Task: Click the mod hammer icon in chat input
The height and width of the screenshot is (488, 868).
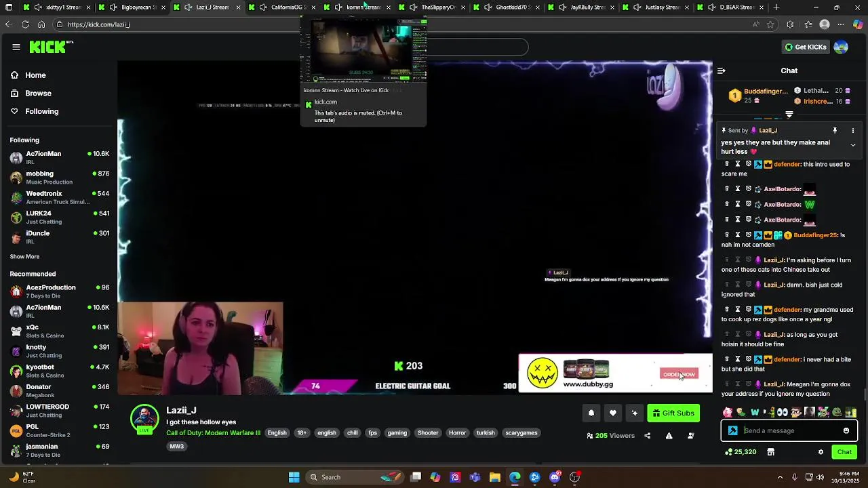Action: 733,430
